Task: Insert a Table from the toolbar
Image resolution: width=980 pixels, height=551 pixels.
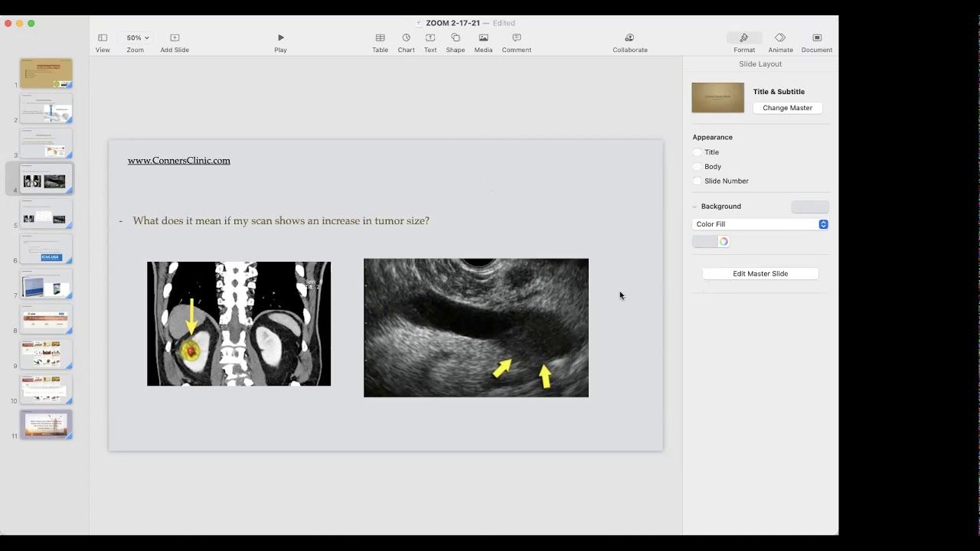Action: click(380, 37)
